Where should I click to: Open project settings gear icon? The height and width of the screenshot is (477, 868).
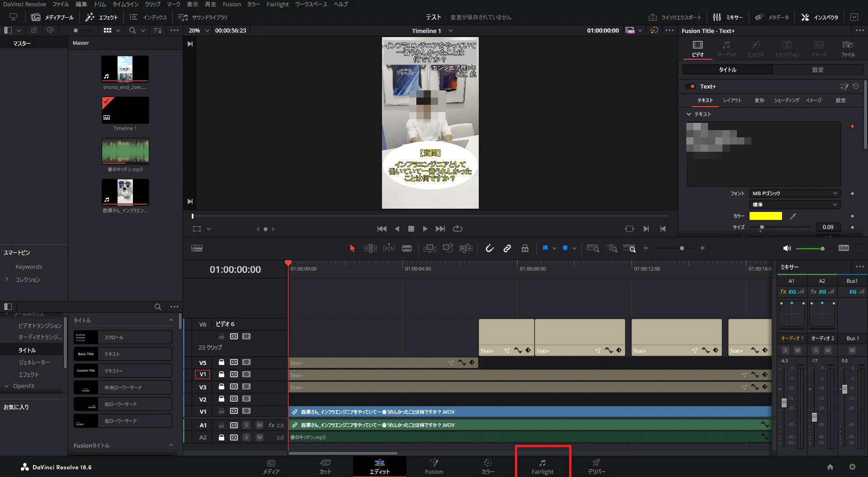[852, 467]
